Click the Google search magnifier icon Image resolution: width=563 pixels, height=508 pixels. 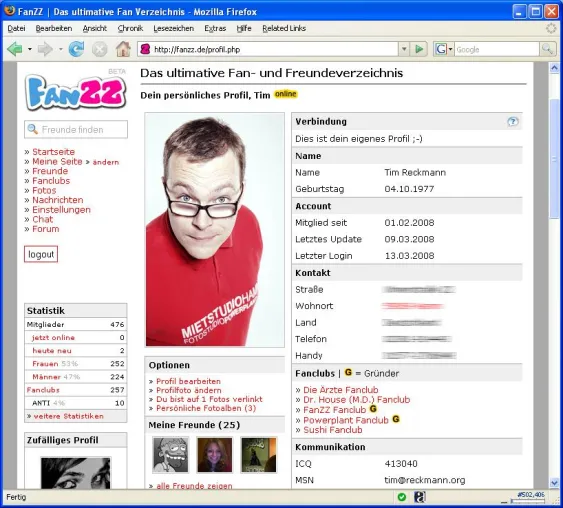pos(547,49)
